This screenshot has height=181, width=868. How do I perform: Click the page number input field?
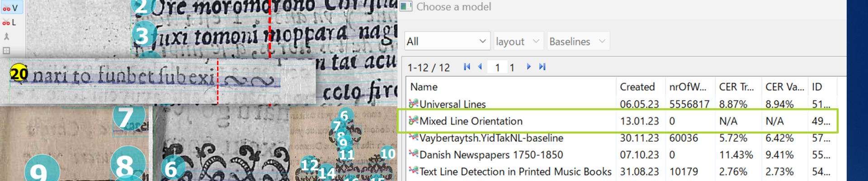[x=497, y=67]
